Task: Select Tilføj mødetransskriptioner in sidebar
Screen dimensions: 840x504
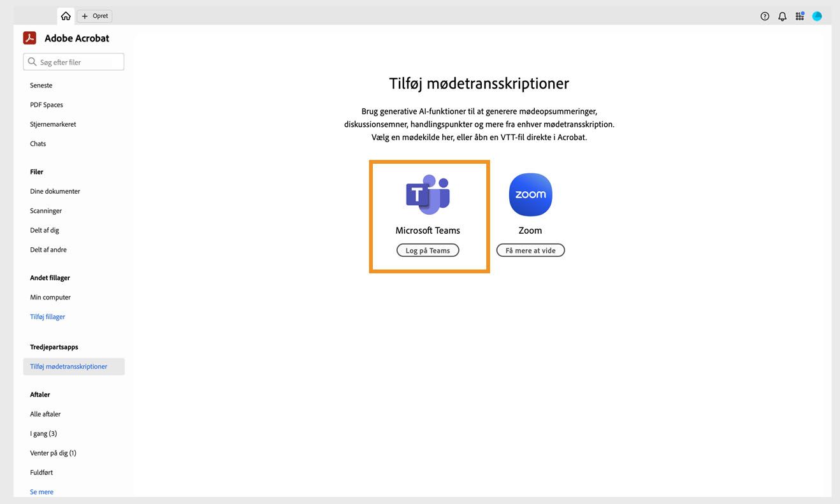Action: (74, 366)
